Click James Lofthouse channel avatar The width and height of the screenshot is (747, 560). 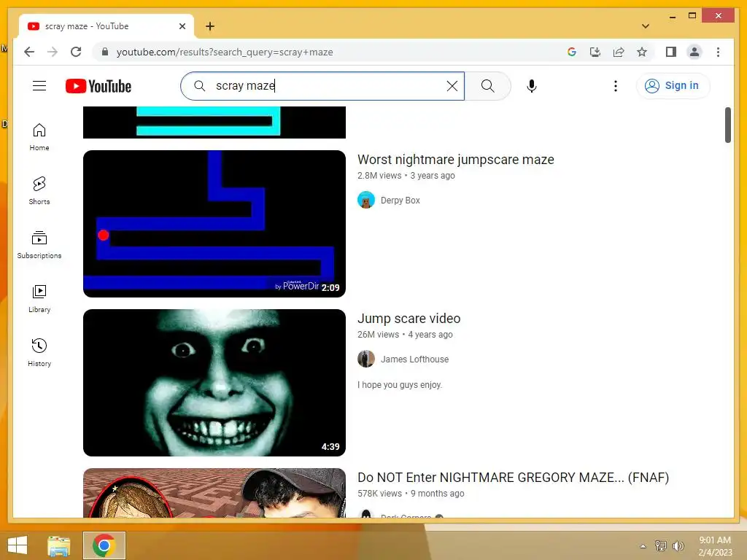366,359
